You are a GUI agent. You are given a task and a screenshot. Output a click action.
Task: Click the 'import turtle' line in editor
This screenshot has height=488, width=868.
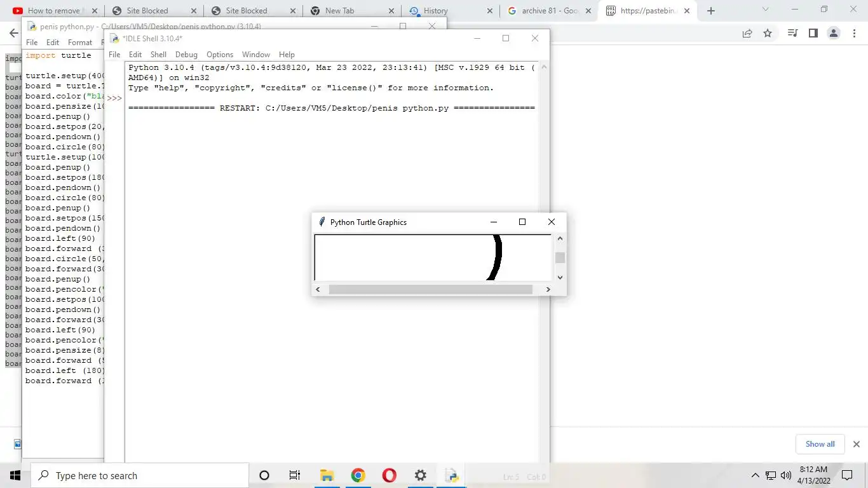pyautogui.click(x=58, y=55)
